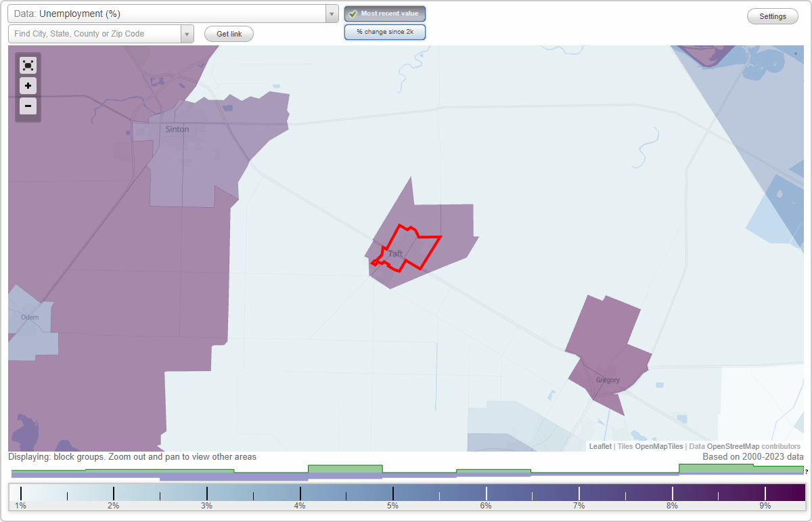Click the Get link button

(228, 34)
